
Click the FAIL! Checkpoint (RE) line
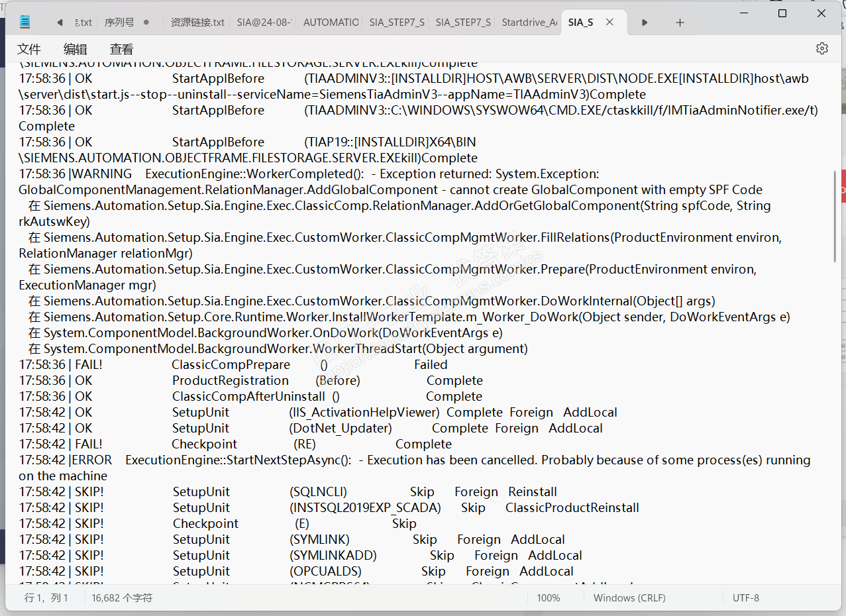[x=235, y=444]
